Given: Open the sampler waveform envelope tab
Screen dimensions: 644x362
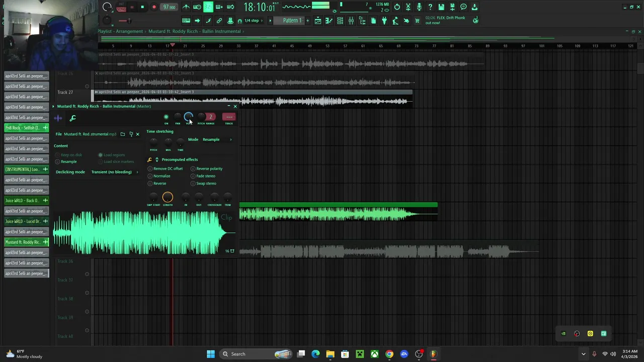Looking at the screenshot, I should (x=58, y=118).
